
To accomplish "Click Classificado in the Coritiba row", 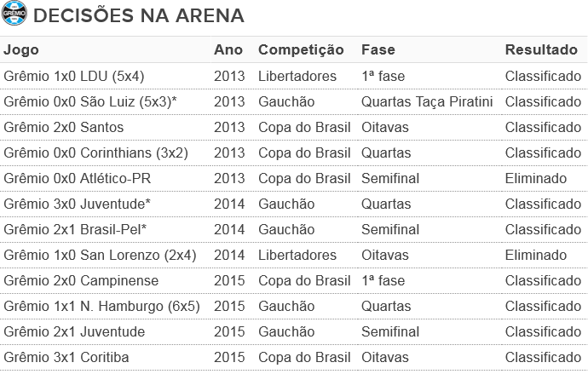I will [x=543, y=357].
